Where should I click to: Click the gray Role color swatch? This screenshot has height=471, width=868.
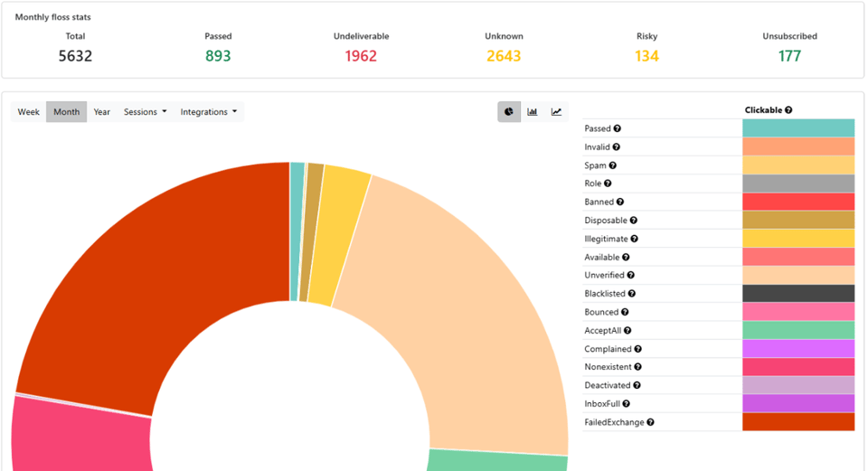(798, 184)
